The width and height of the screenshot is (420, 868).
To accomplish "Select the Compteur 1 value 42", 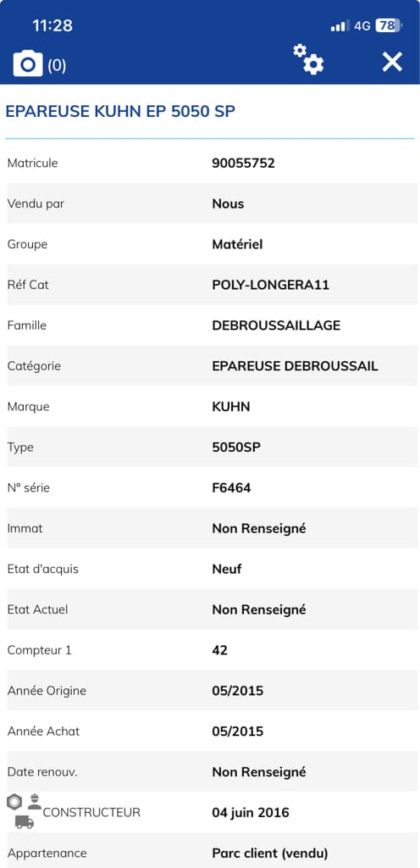I will (x=220, y=650).
